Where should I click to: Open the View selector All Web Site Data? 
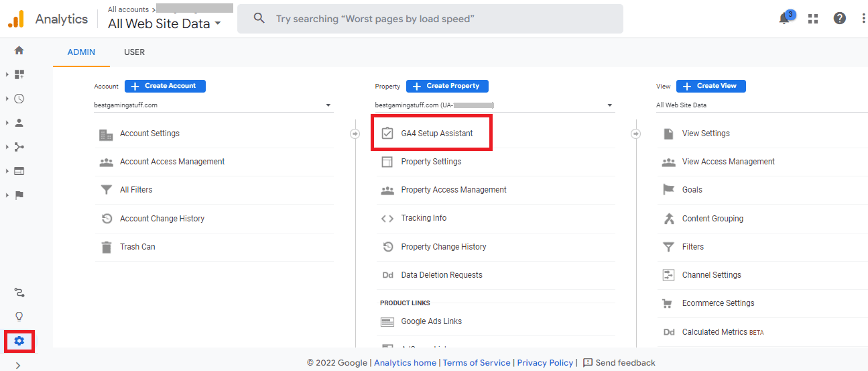[761, 105]
